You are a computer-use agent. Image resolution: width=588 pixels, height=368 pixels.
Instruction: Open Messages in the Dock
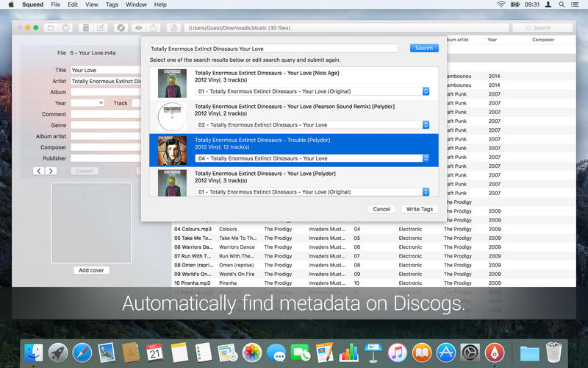pos(276,353)
